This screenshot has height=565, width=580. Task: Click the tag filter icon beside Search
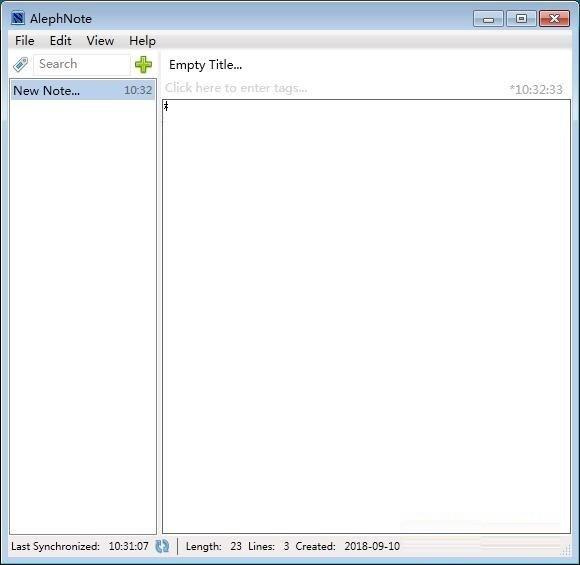20,64
